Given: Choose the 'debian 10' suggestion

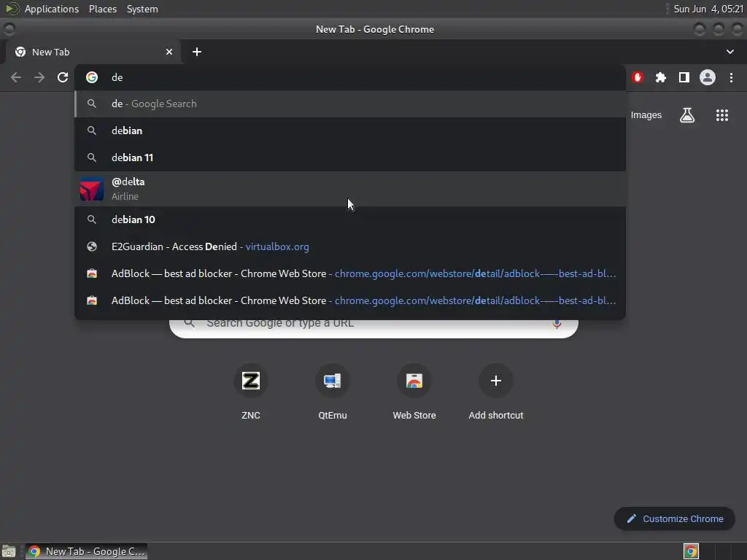Looking at the screenshot, I should 350,219.
